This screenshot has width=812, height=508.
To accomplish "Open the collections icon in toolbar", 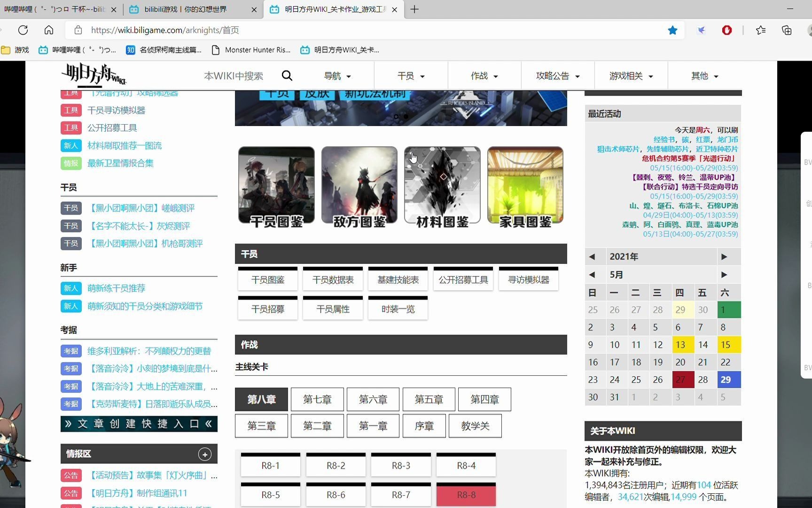I will click(x=787, y=30).
